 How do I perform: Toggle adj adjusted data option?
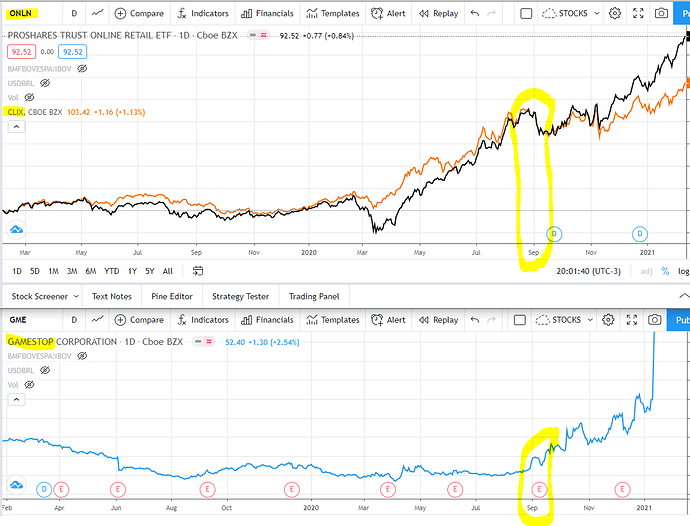(x=646, y=271)
